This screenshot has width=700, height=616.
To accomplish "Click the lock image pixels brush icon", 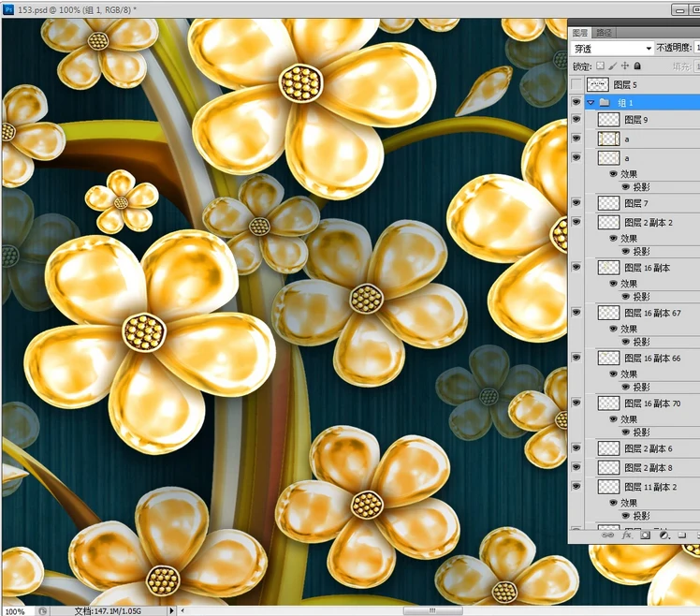I will (x=613, y=66).
